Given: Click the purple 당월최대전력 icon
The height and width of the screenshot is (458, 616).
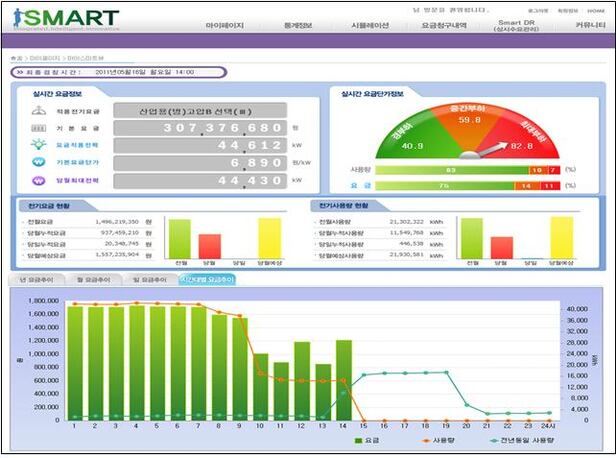Looking at the screenshot, I should [38, 180].
